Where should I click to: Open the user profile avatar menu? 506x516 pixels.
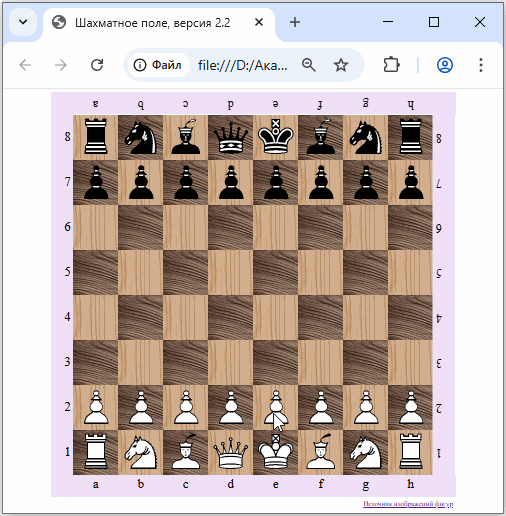[x=445, y=65]
